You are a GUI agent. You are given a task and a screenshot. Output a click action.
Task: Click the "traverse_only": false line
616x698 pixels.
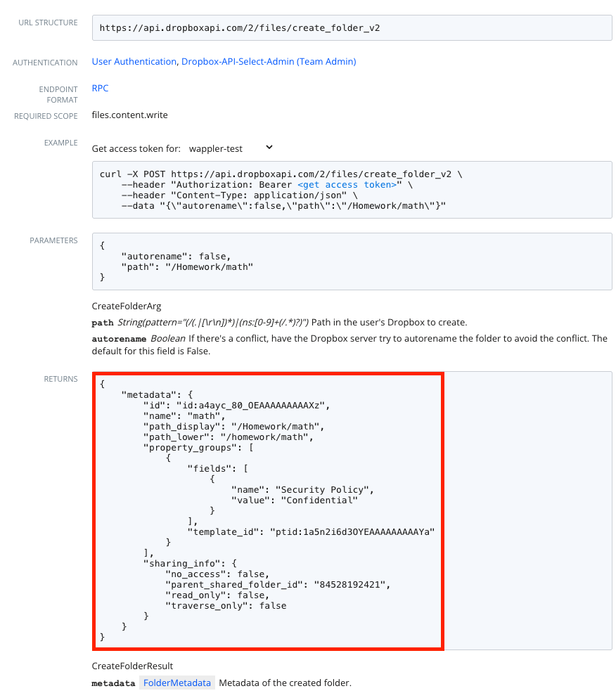click(x=226, y=605)
